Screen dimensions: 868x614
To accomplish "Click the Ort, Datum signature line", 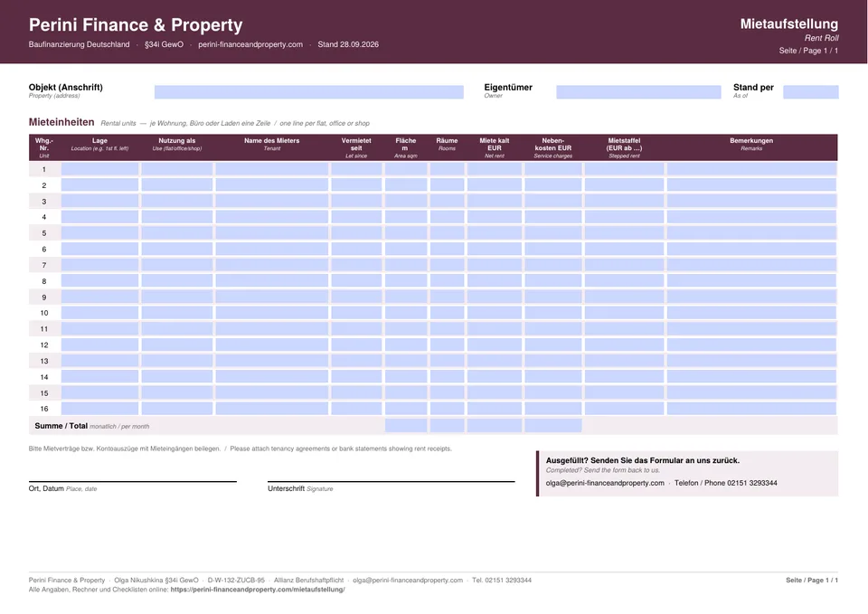I will tap(132, 482).
